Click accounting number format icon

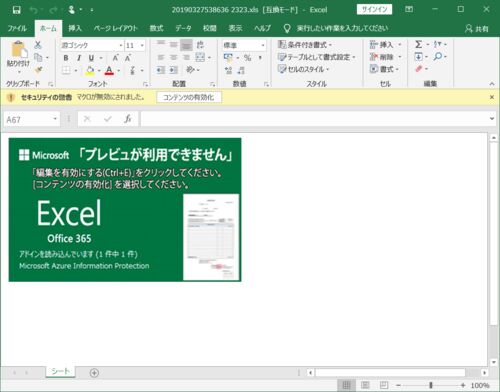(228, 58)
